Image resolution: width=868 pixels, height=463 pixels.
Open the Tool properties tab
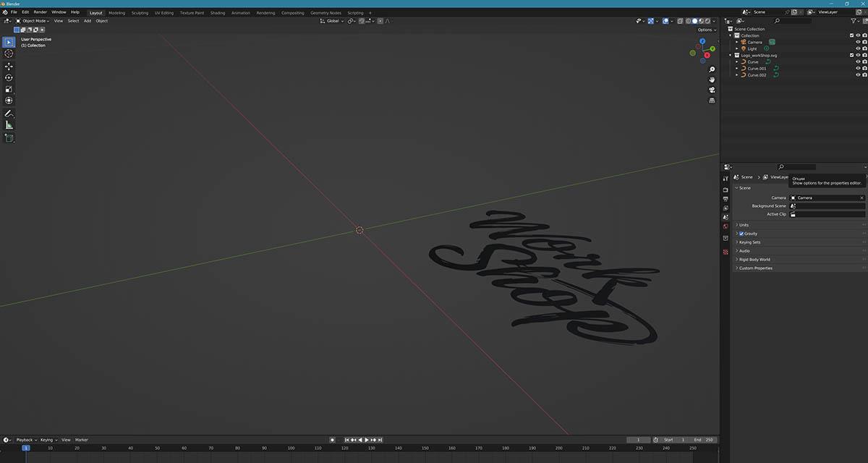pyautogui.click(x=726, y=178)
